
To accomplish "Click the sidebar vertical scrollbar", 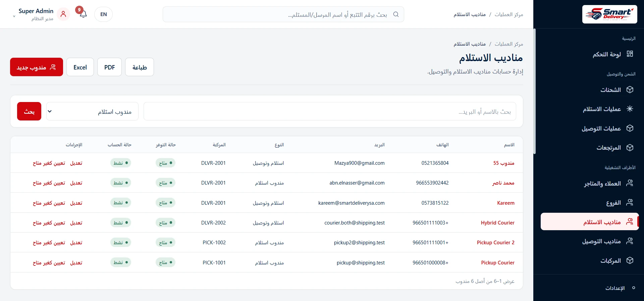I will (535, 91).
